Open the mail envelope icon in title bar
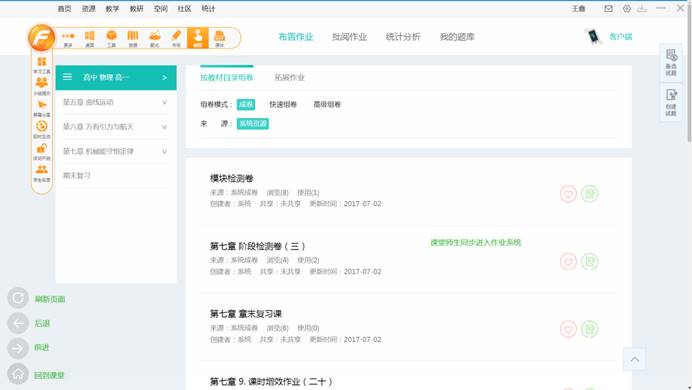This screenshot has width=692, height=390. pos(608,8)
